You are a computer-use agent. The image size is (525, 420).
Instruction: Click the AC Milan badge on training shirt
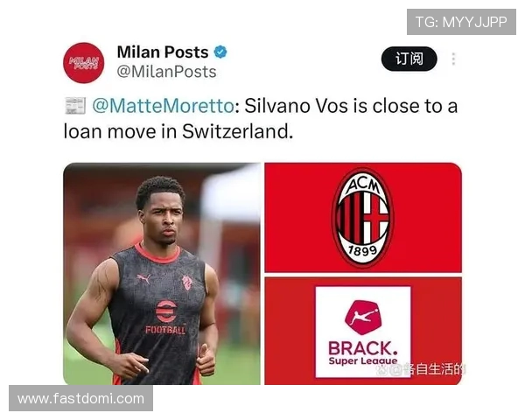tap(187, 283)
